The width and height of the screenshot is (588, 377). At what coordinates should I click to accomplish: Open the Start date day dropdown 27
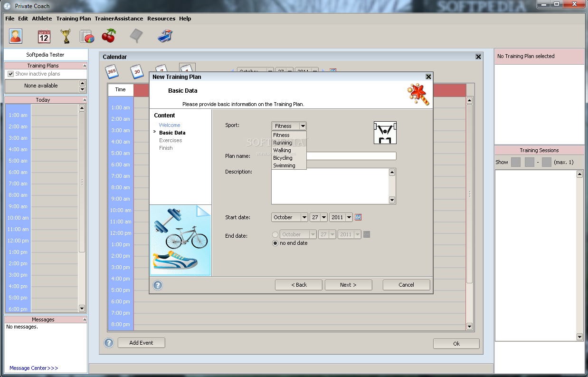(x=319, y=217)
